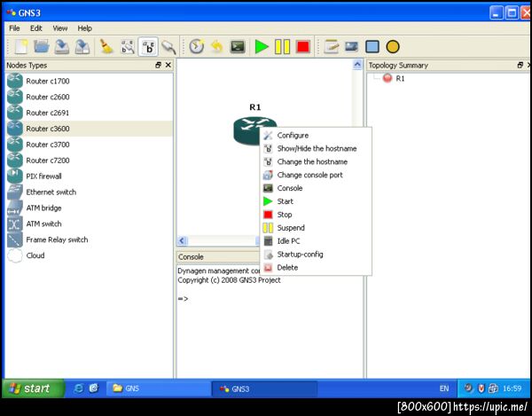Screen dimensions: 532x416
Task: Select Cloud node type
Action: [89, 255]
